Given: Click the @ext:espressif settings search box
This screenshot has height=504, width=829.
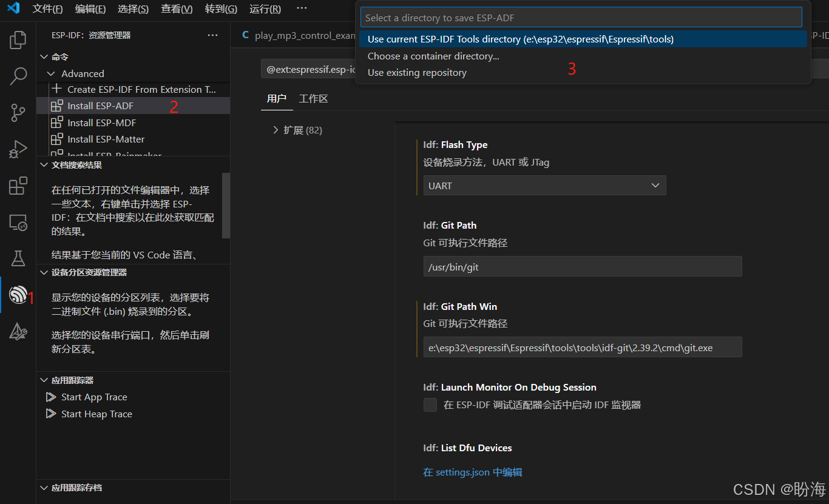Looking at the screenshot, I should [308, 69].
